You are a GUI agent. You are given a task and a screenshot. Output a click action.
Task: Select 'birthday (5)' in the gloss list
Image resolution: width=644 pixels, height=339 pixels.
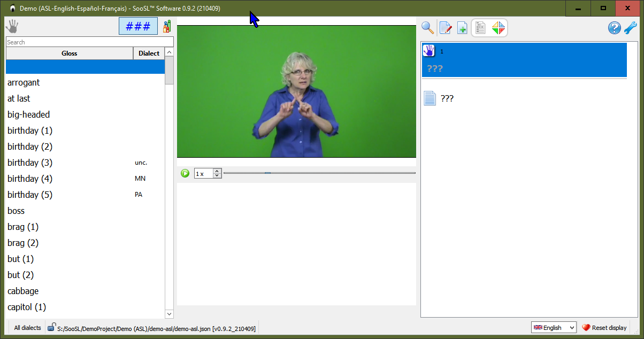click(x=85, y=195)
